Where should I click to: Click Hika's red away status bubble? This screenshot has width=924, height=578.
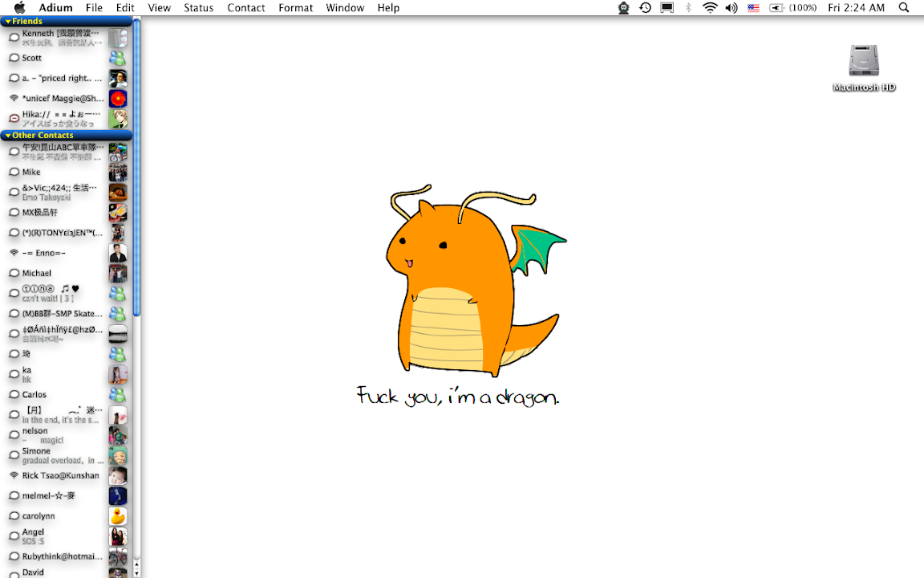tap(14, 119)
